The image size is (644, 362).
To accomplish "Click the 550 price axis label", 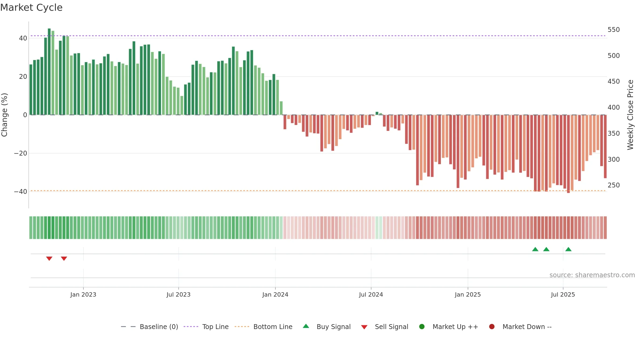I will 614,30.
